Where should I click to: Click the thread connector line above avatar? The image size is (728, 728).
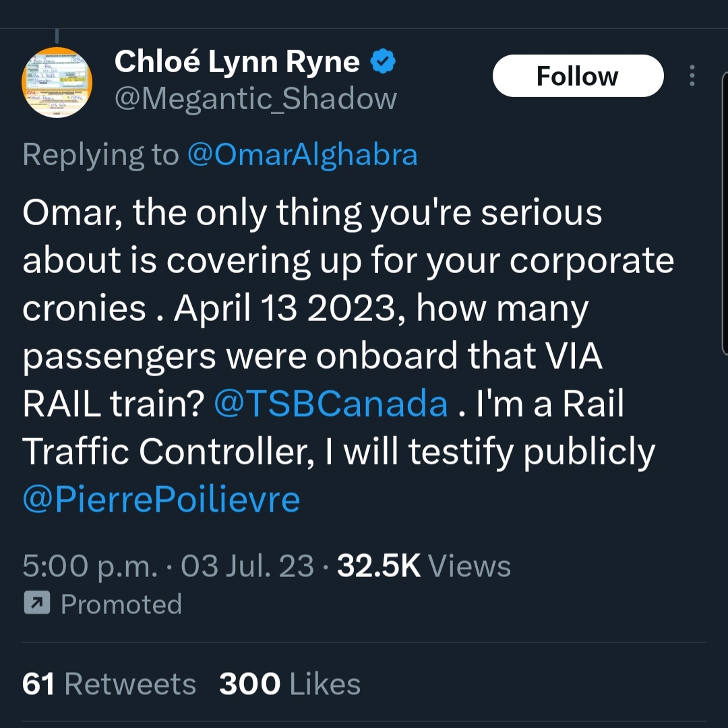coord(57,35)
